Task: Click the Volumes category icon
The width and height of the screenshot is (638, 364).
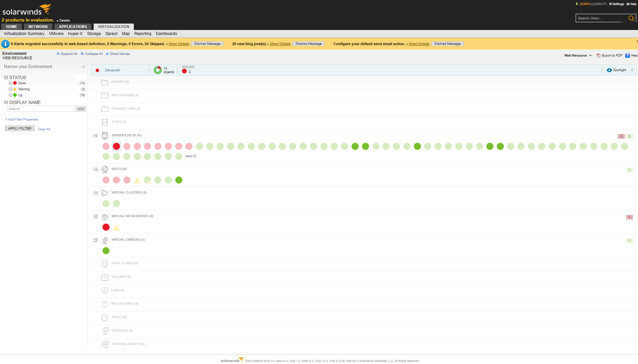Action: click(x=105, y=277)
